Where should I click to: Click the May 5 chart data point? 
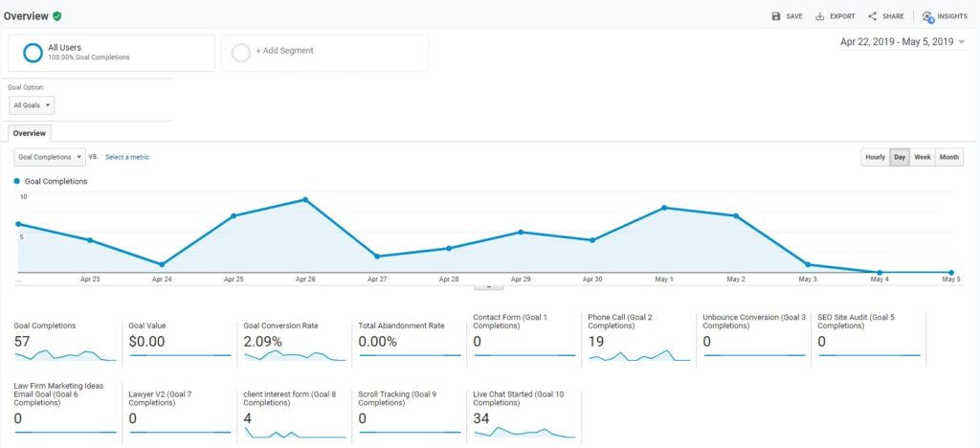[951, 273]
